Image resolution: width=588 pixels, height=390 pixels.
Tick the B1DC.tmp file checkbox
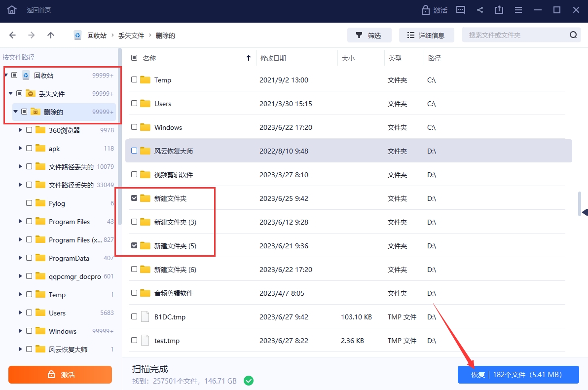click(x=134, y=317)
